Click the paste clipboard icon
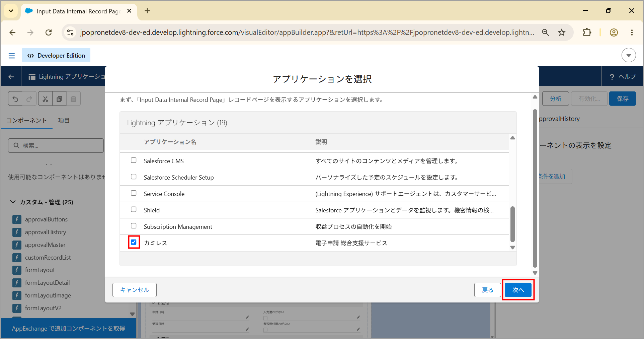The height and width of the screenshot is (339, 644). point(74,99)
